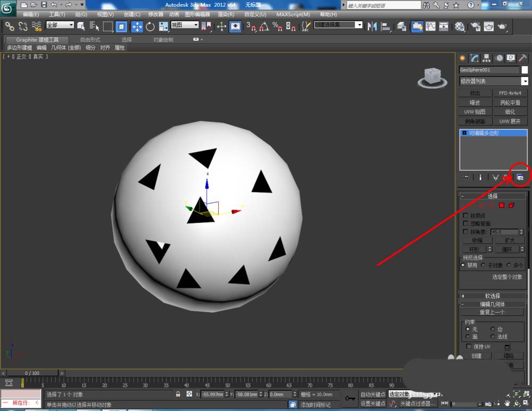Click the Pan View hand icon

507,403
